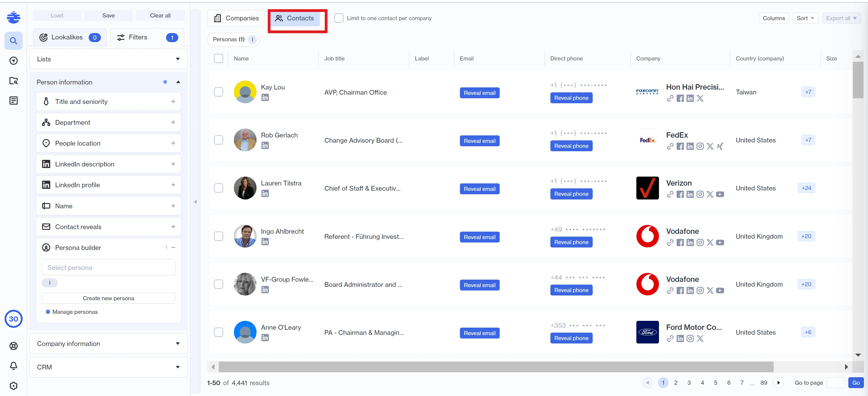Click the notifications bell icon
868x396 pixels.
pos(14,366)
